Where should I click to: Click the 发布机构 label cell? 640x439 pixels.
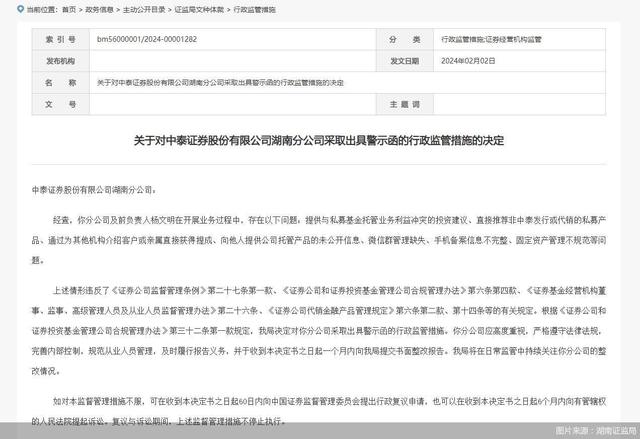[61, 61]
